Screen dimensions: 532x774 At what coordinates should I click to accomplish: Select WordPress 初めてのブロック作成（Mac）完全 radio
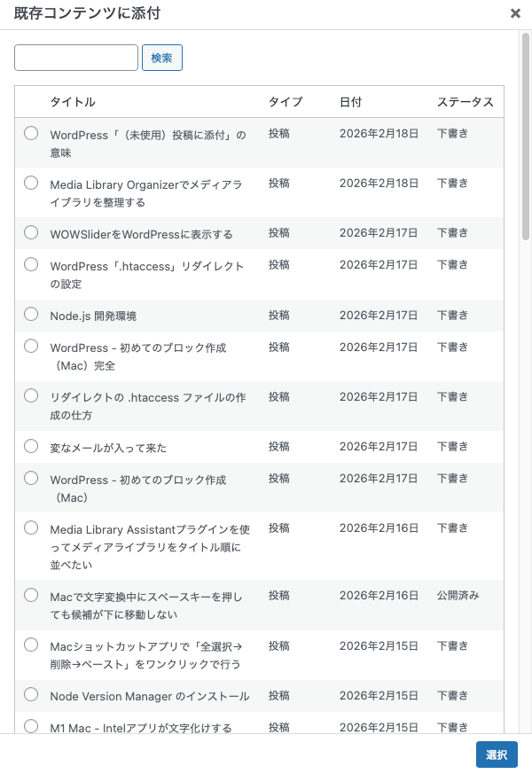pyautogui.click(x=31, y=346)
